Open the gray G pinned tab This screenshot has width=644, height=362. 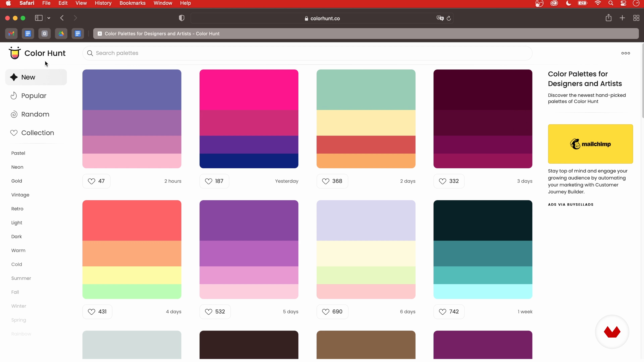(44, 34)
